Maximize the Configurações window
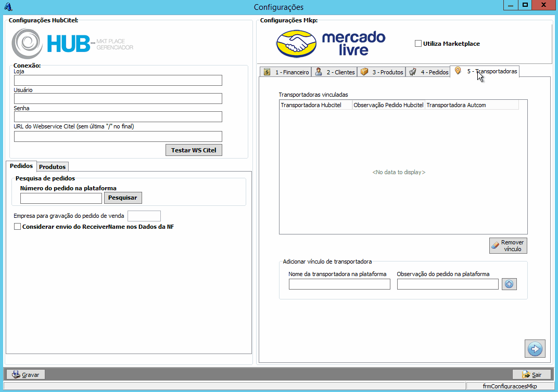 pyautogui.click(x=525, y=5)
